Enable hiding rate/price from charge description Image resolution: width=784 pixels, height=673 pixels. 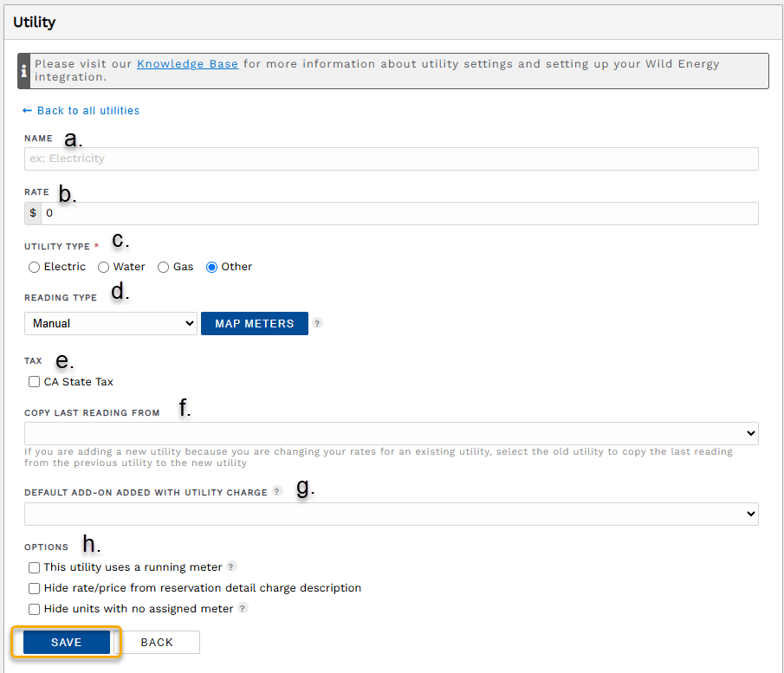point(34,588)
